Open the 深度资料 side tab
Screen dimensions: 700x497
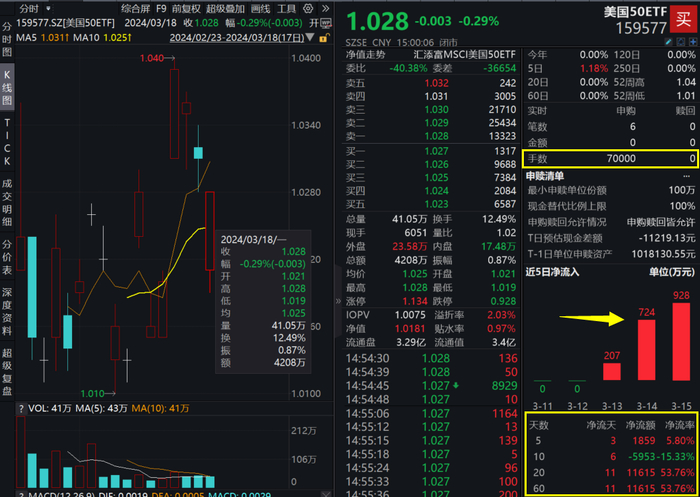click(7, 311)
